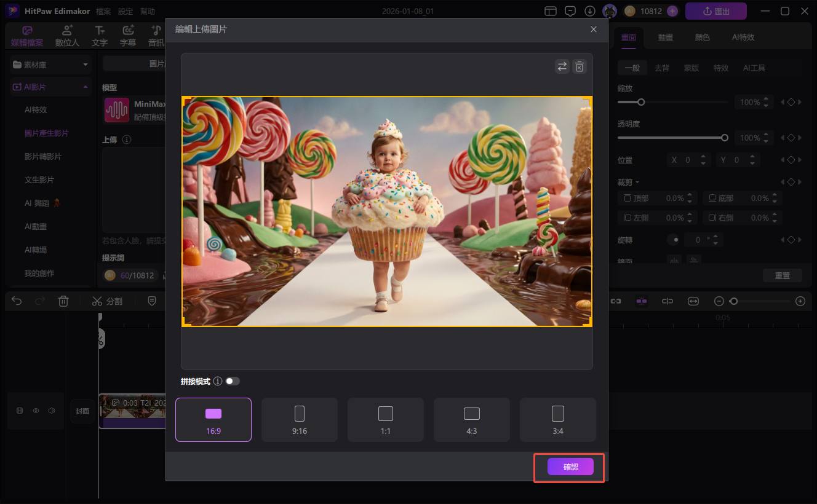Screen dimensions: 817x504
Task: Expand the 裁剪 crop options arrow
Action: [x=637, y=183]
